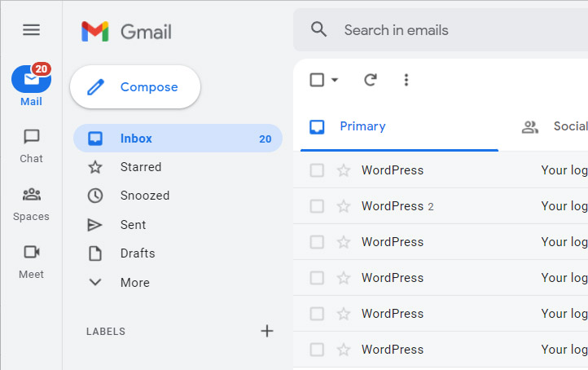Refresh the inbox
Viewport: 588px width, 370px height.
371,80
